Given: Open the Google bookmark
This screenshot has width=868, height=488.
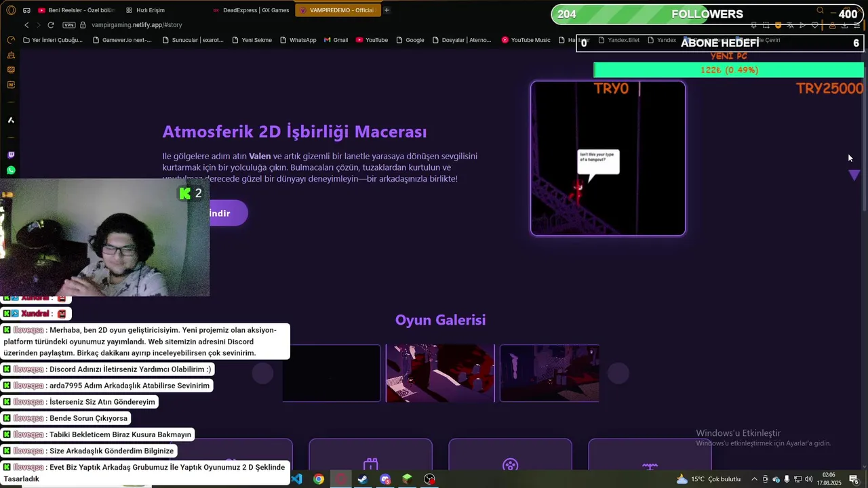Looking at the screenshot, I should (x=410, y=40).
